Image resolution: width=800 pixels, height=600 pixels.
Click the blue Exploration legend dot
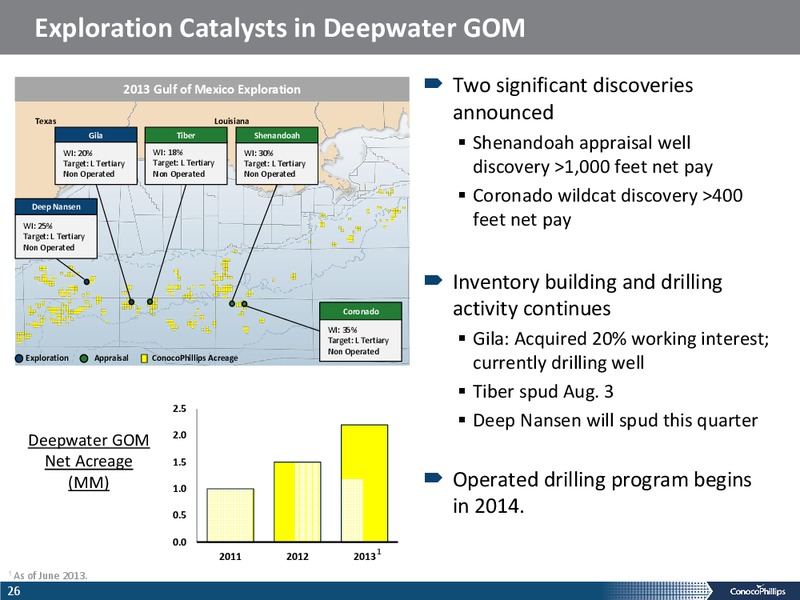pyautogui.click(x=19, y=358)
